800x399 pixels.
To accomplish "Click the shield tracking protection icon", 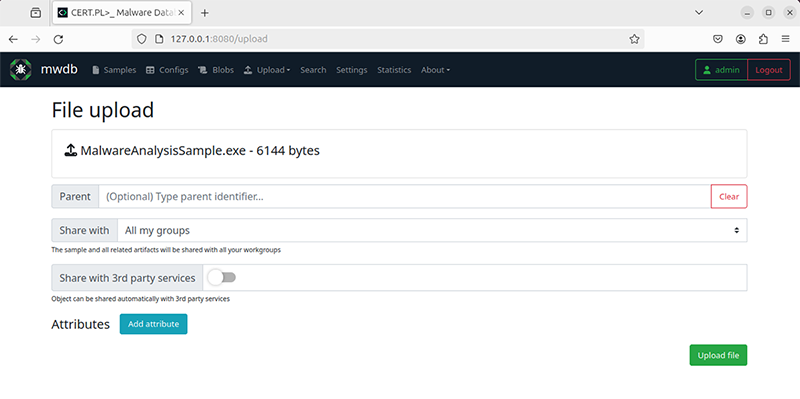I will click(142, 39).
